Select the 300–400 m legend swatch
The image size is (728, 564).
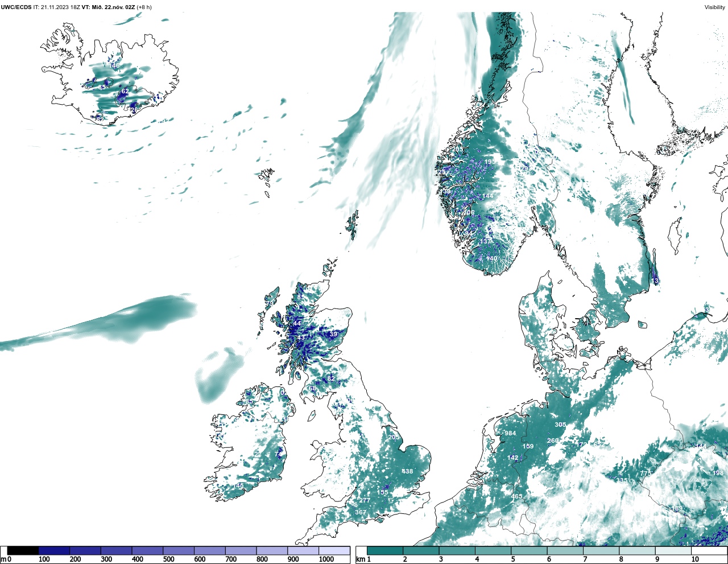point(116,550)
